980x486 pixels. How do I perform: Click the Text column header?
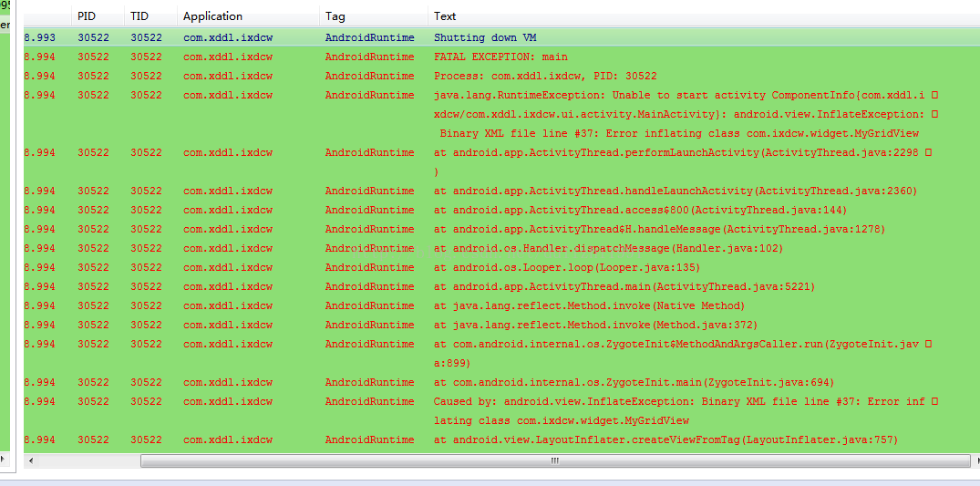(445, 16)
